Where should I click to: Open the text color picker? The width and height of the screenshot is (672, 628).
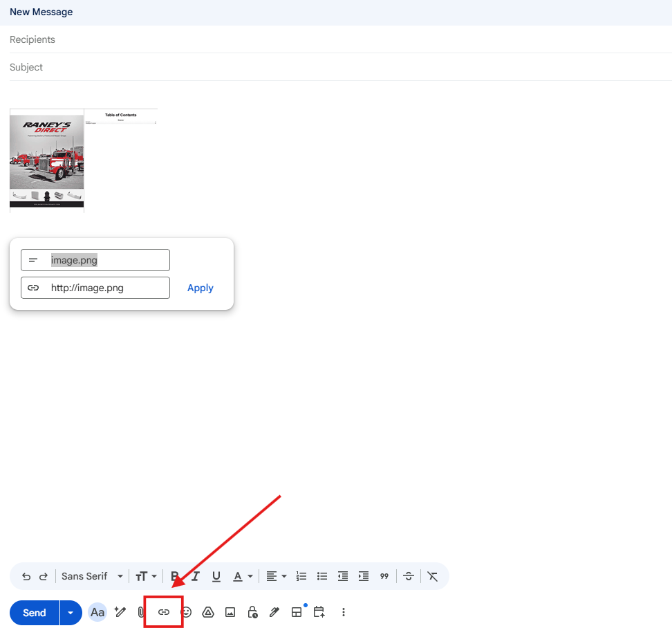[x=242, y=576]
